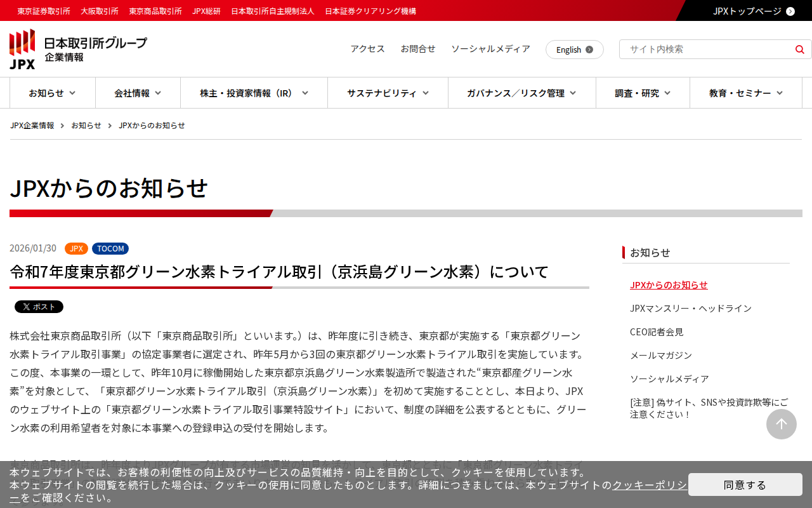Viewport: 812px width, 508px height.
Task: Open the お知らせ sidebar heading
Action: pyautogui.click(x=650, y=252)
